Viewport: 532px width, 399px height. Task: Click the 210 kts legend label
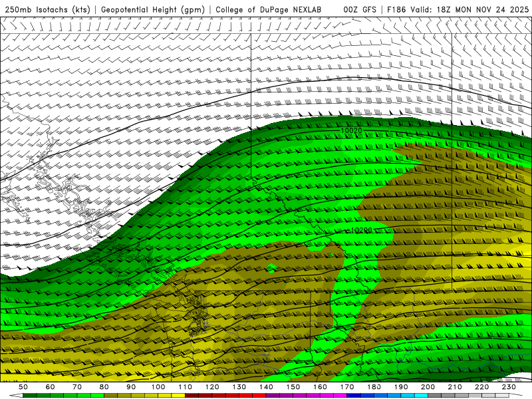coord(455,387)
